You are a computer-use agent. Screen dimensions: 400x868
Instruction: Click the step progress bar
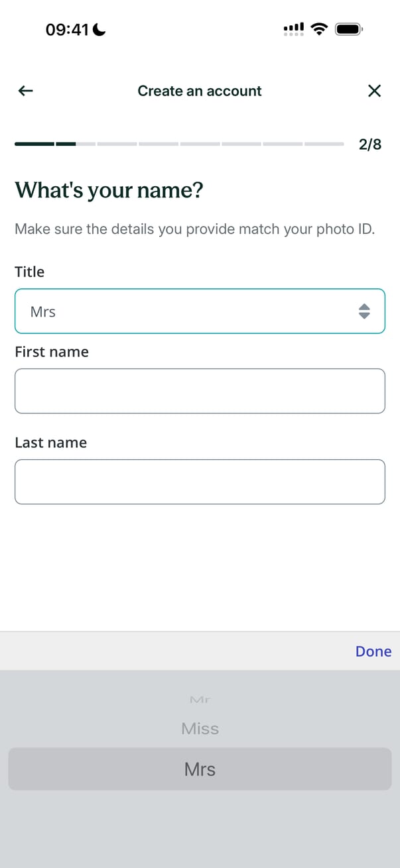(x=179, y=143)
